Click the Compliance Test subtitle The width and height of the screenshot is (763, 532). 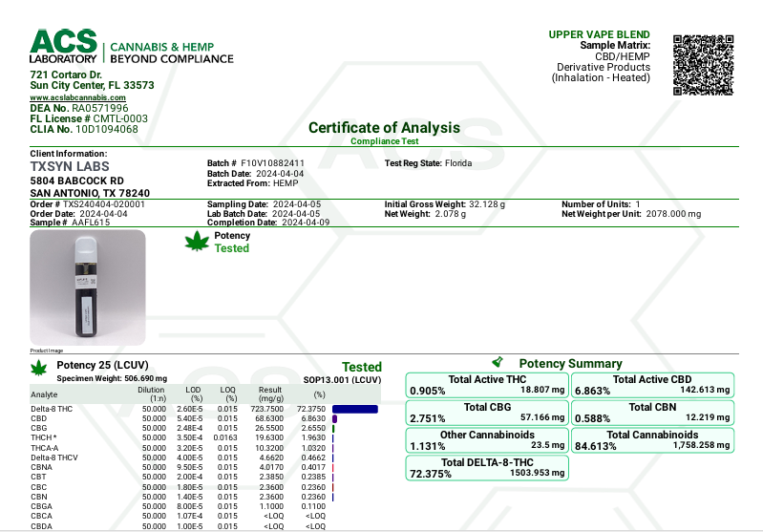coord(385,141)
